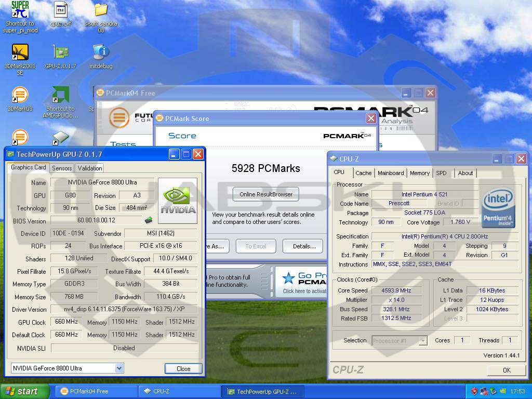Click the Rated FSB value 1312.5 MHz
The width and height of the screenshot is (532, 399).
(x=396, y=318)
